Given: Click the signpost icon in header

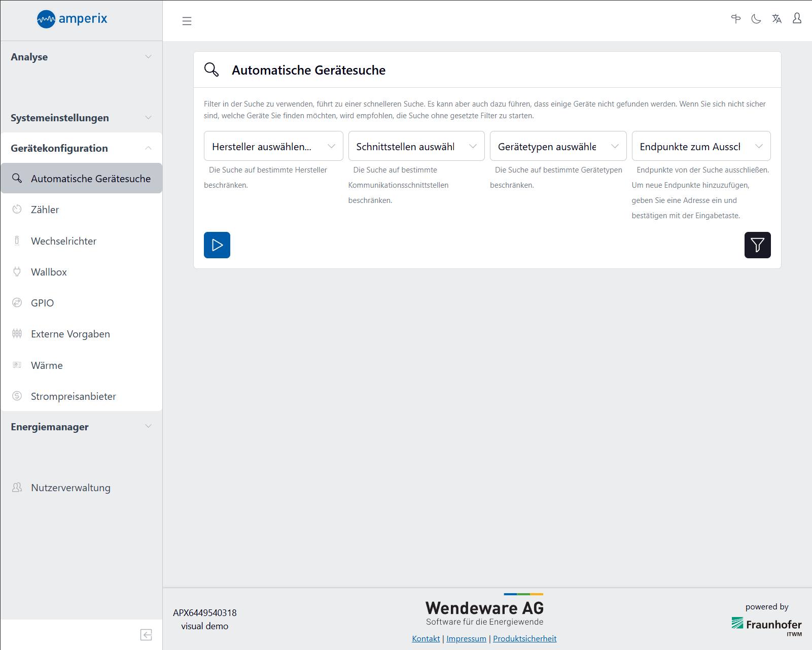Looking at the screenshot, I should (x=735, y=19).
